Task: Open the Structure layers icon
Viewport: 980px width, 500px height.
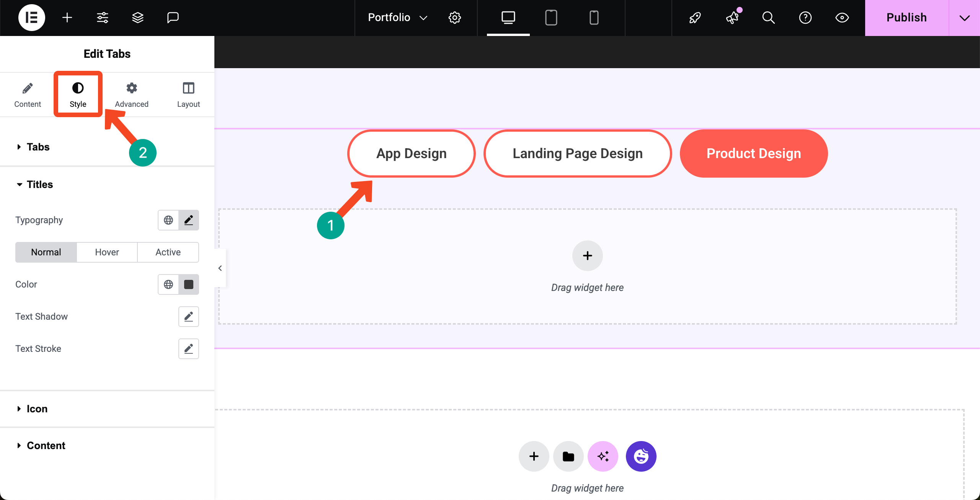Action: (x=138, y=18)
